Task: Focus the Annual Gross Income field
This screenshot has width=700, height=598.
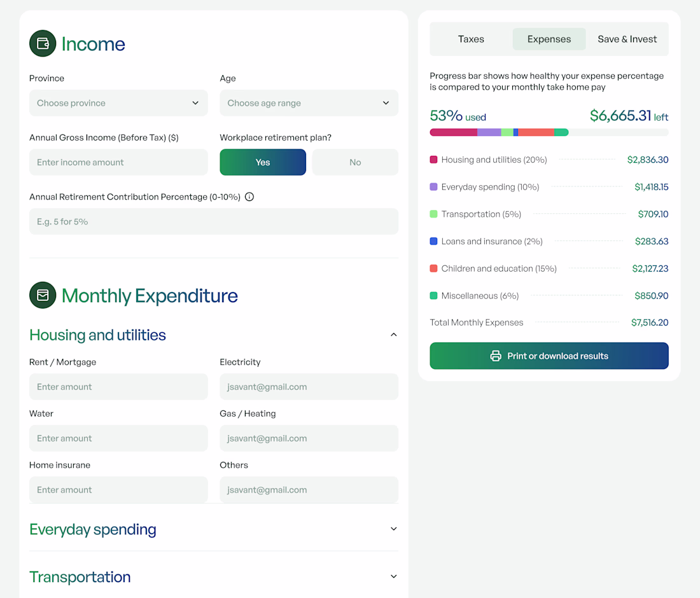Action: click(119, 162)
